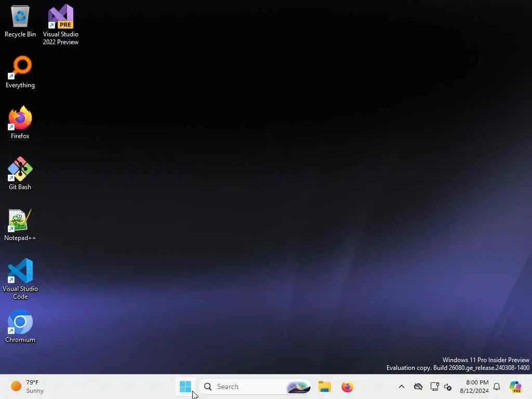Click the search highlight image in Search box
The height and width of the screenshot is (399, 532).
point(298,387)
